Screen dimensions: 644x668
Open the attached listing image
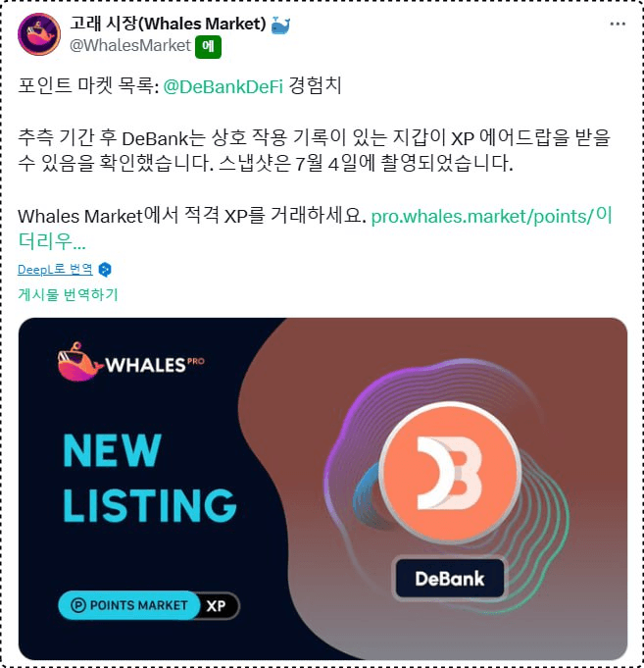[322, 488]
